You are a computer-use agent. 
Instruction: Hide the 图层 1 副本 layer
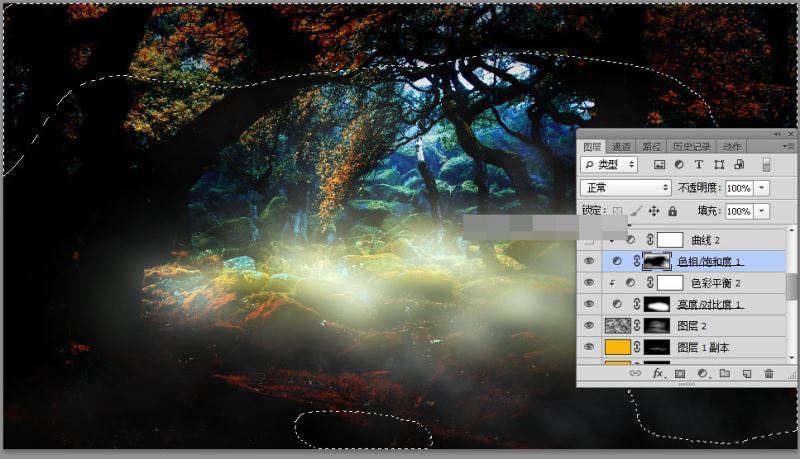point(589,347)
